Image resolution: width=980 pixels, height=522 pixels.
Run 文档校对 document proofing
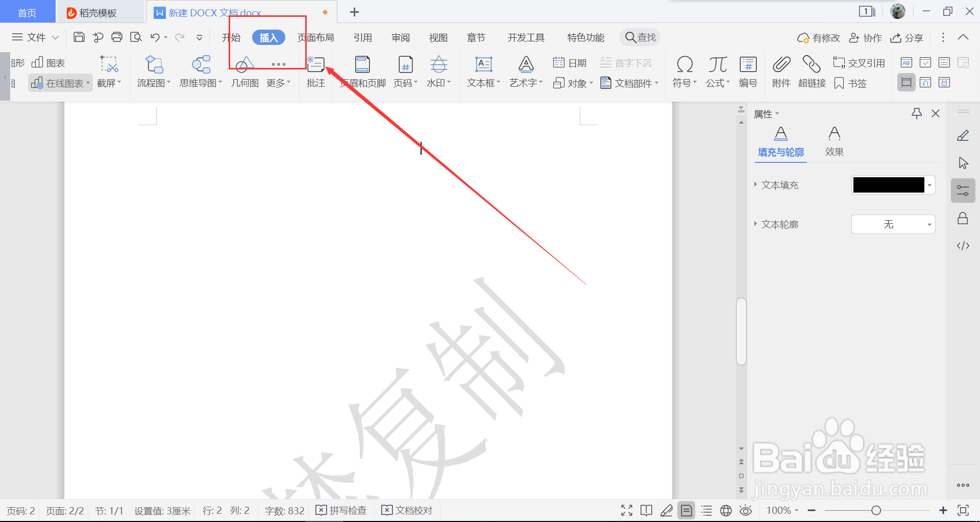407,510
